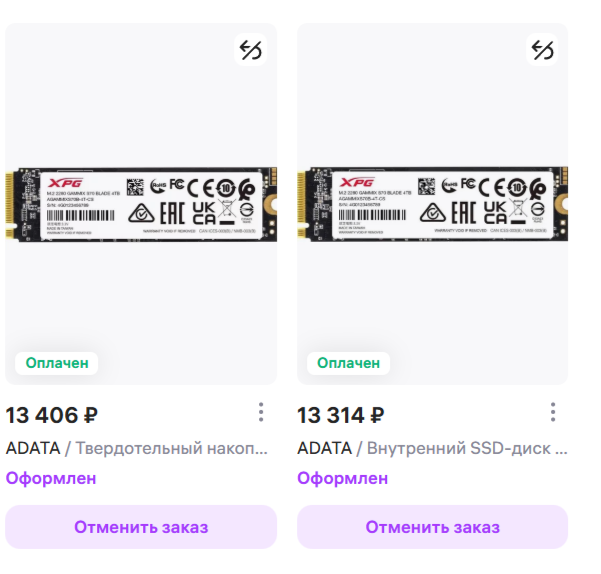Open SSD photo of the 13 406 ₽ order
Screen dimensions: 601x574
(141, 204)
